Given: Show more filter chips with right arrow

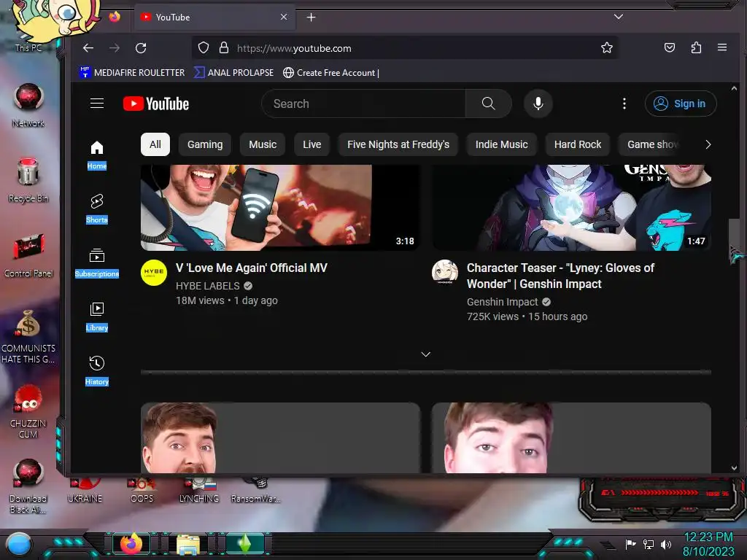Looking at the screenshot, I should tap(708, 144).
